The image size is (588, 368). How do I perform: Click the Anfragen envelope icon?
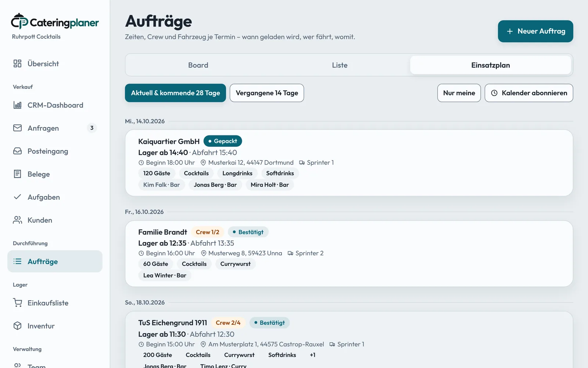coord(17,128)
